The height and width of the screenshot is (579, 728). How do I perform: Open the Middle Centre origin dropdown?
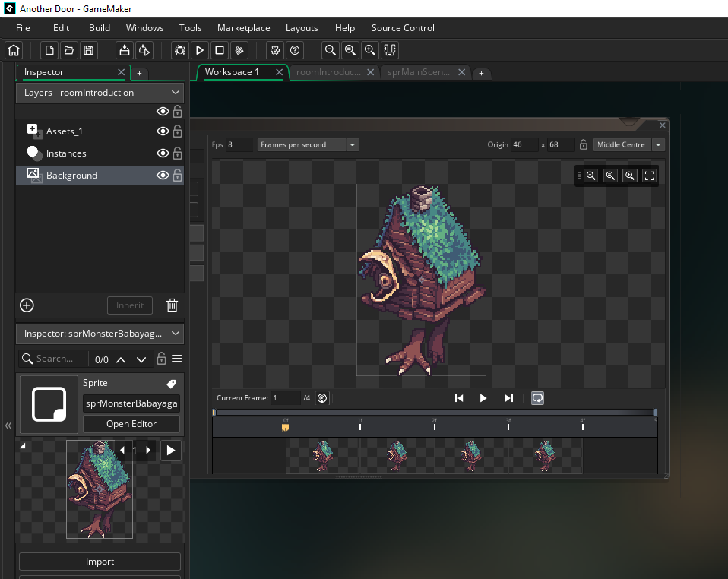[658, 144]
